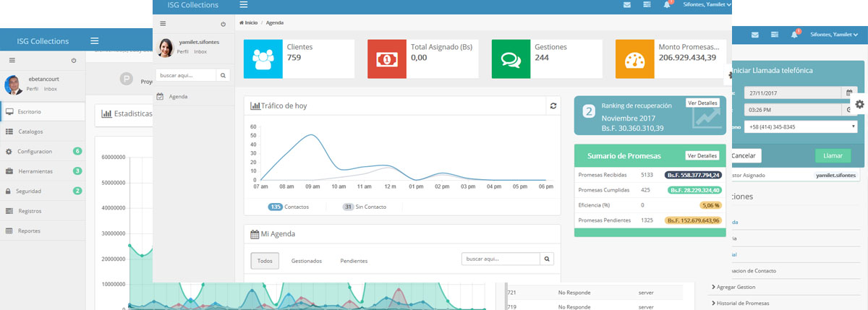Select the Pendientes tab in Mi Agenda
868x310 pixels.
[354, 260]
